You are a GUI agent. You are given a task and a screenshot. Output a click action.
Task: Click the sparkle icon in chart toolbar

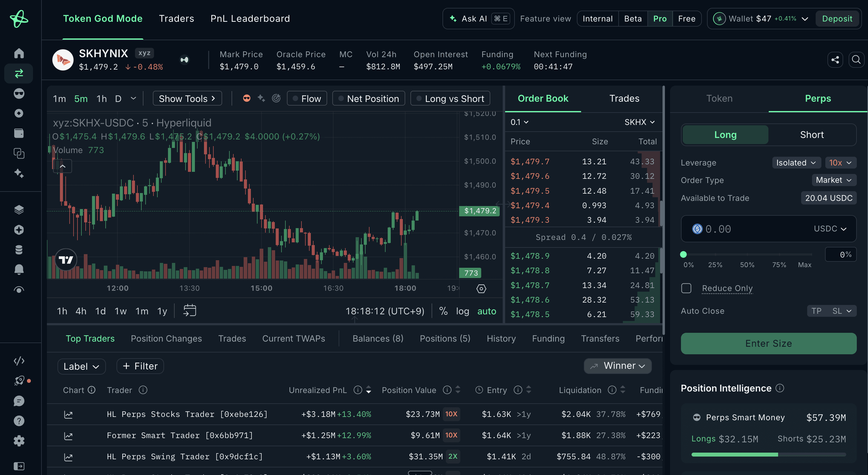click(x=261, y=98)
